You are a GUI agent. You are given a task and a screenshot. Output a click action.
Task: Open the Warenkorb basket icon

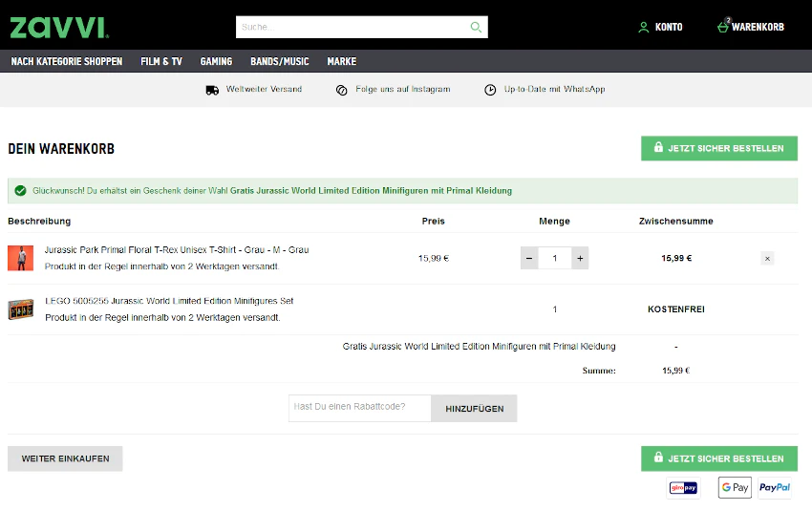(723, 26)
